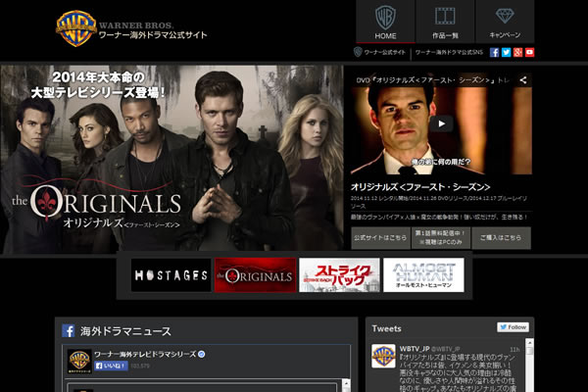
Task: Click the Facebook page WB avatar
Action: [x=79, y=361]
